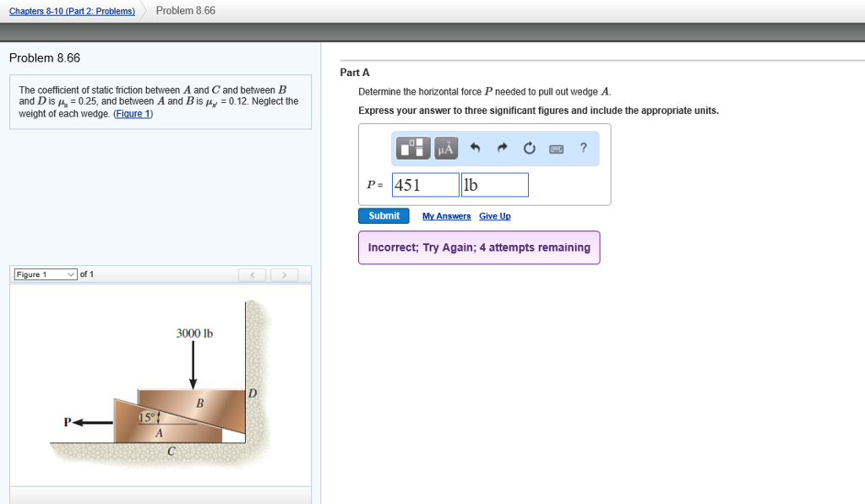Expand the figure viewer dropdown list
Viewport: 865px width, 504px height.
tap(72, 274)
